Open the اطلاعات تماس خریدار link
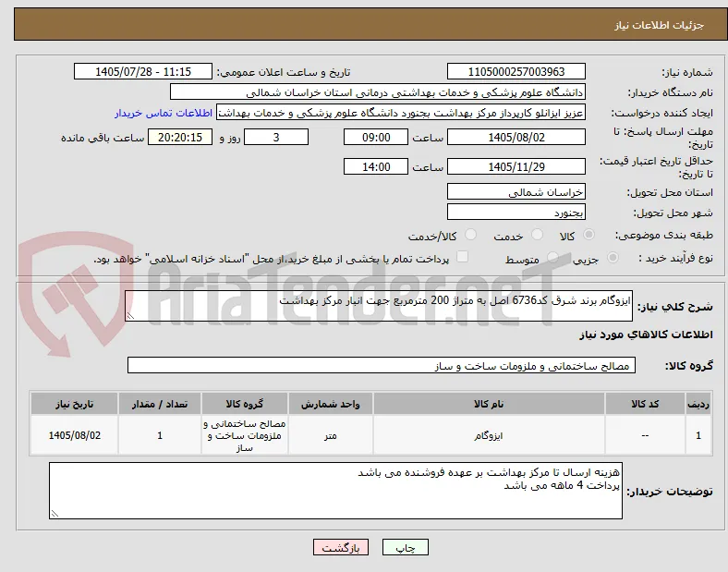This screenshot has height=572, width=728. (x=164, y=113)
